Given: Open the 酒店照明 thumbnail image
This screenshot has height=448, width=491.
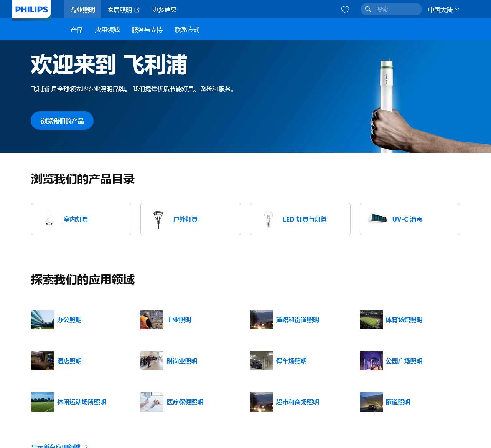Looking at the screenshot, I should [43, 361].
